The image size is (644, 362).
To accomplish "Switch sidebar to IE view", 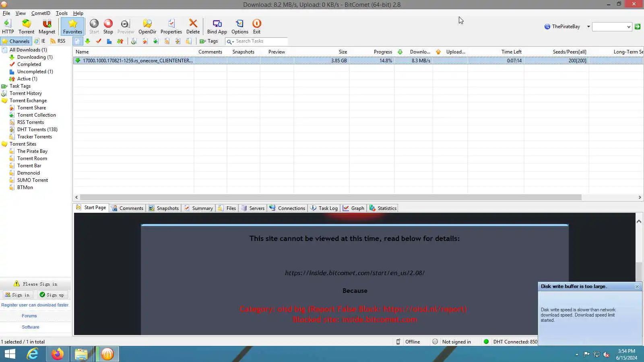I will (x=40, y=41).
